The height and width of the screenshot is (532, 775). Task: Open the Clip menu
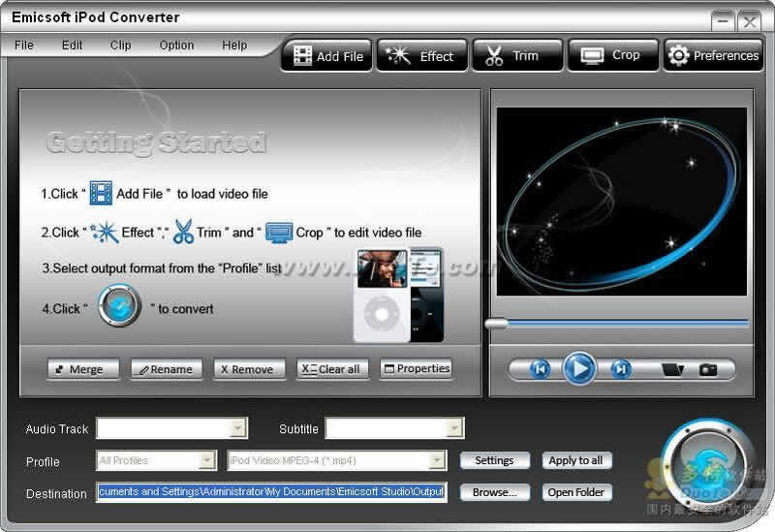pos(120,45)
